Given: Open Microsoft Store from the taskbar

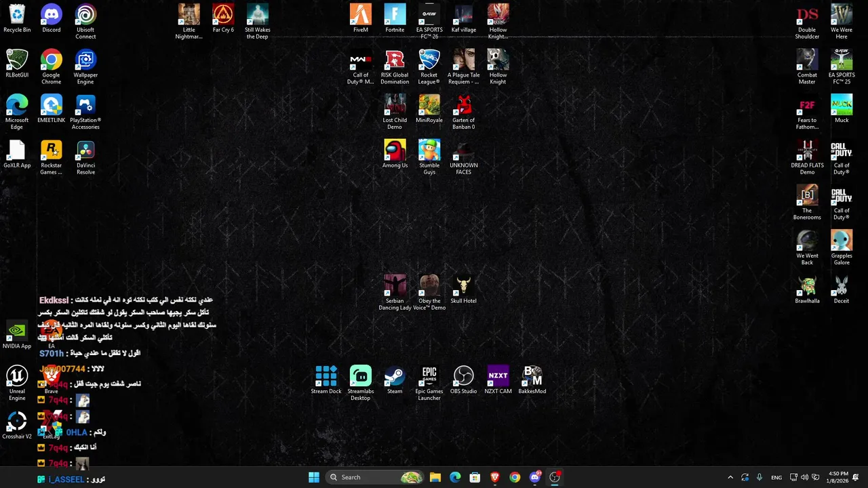Looking at the screenshot, I should point(475,477).
